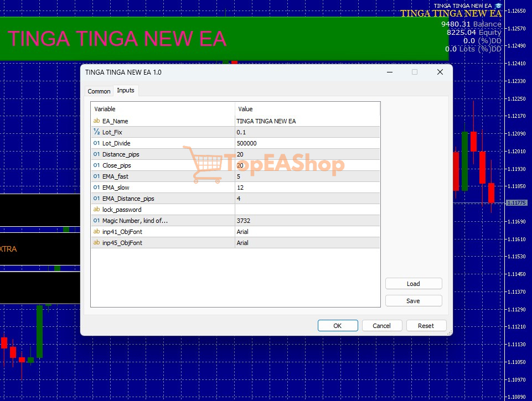Click the ab icon beside lock_password

[x=95, y=210]
